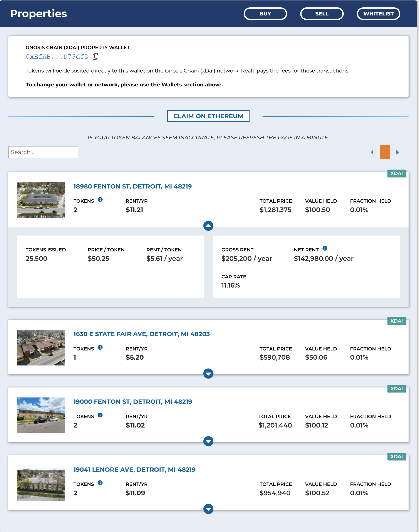Open Tokens info icon for 19041 Lenore Ave
The height and width of the screenshot is (532, 419).
100,483
